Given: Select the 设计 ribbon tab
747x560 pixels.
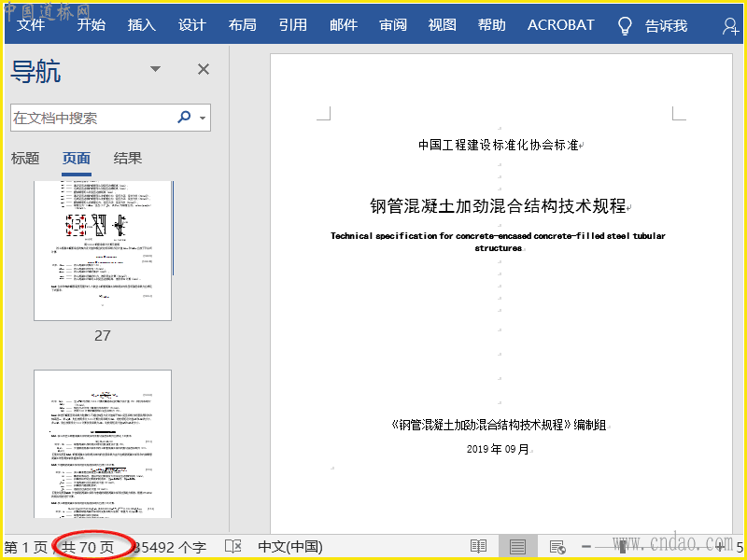Looking at the screenshot, I should click(192, 25).
